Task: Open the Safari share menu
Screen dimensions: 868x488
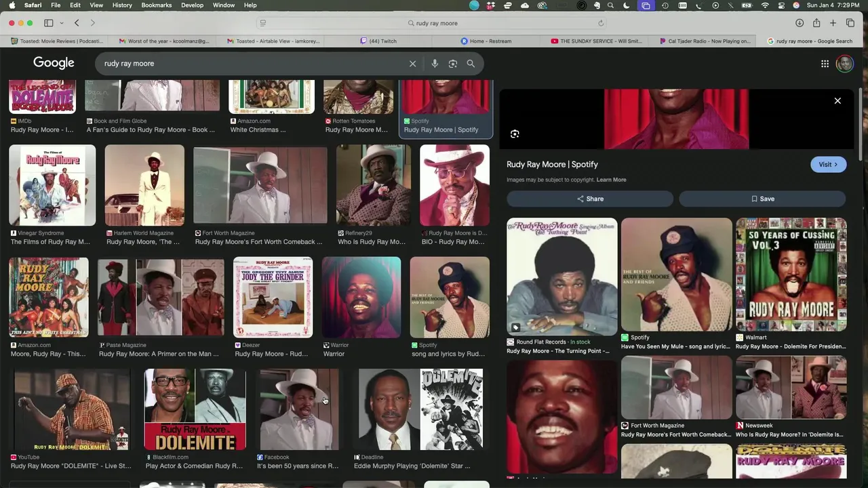Action: tap(816, 23)
